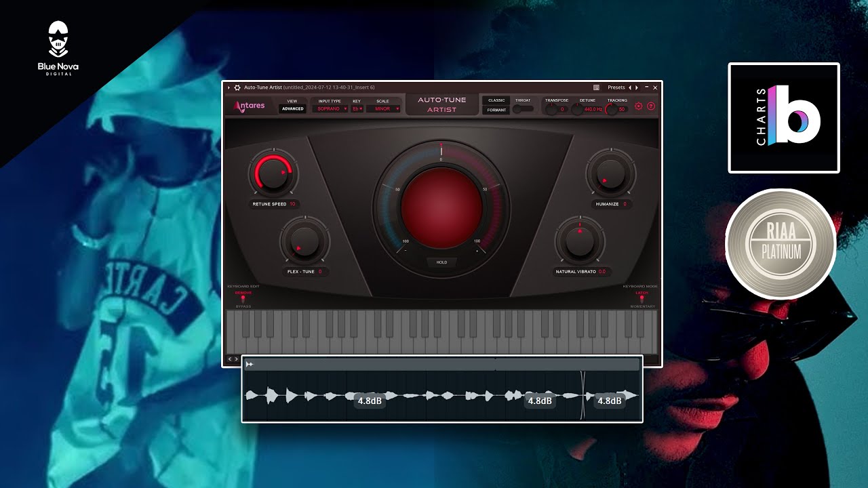Viewport: 868px width, 488px height.
Task: Click the middle 4.8dB gain label
Action: point(540,401)
